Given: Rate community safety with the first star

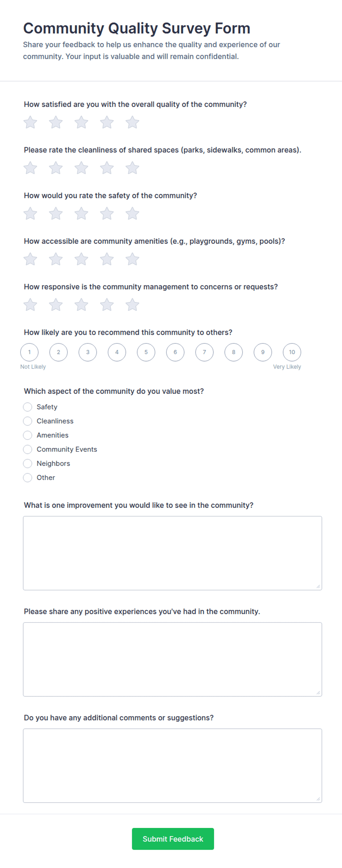Looking at the screenshot, I should tap(30, 214).
